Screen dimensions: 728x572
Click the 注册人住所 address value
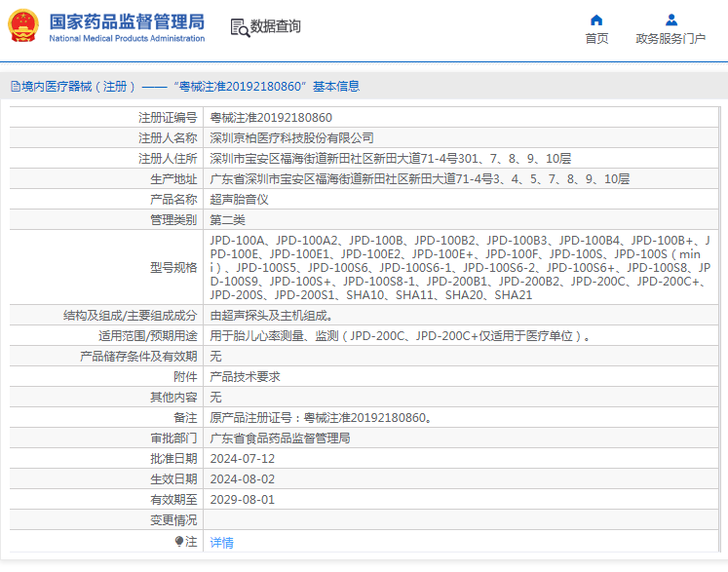pos(391,159)
